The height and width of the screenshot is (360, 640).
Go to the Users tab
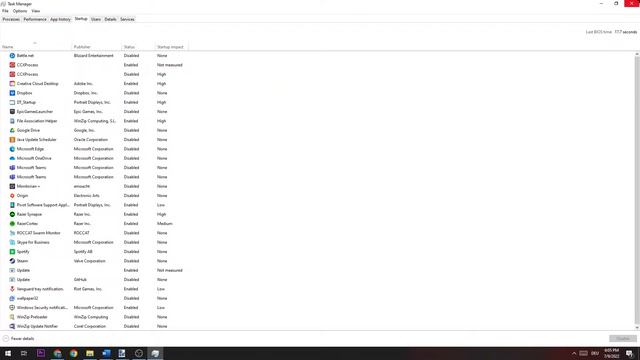click(x=96, y=19)
